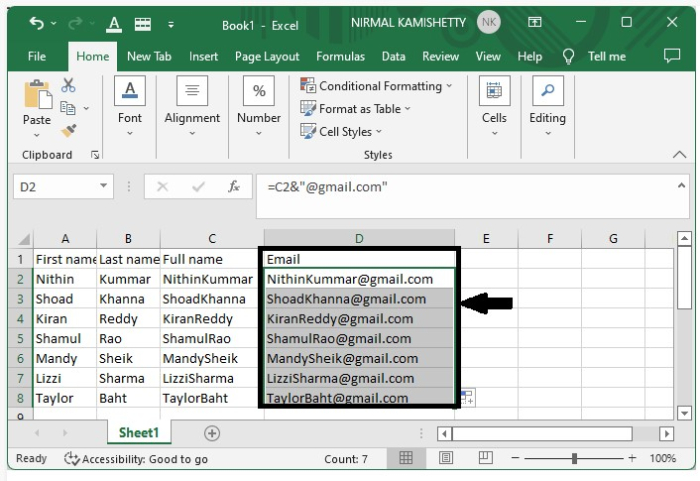Image resolution: width=700 pixels, height=481 pixels.
Task: Open Customize Quick Access Toolbar dropdown
Action: click(171, 25)
